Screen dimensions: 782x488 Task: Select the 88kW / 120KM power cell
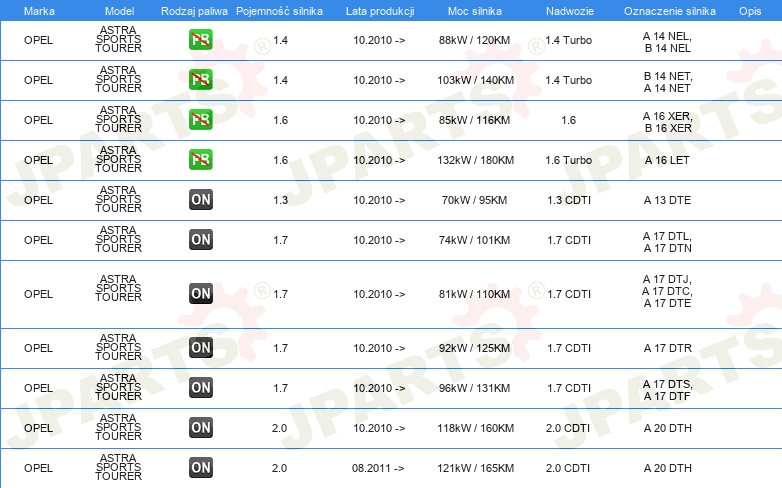[474, 40]
